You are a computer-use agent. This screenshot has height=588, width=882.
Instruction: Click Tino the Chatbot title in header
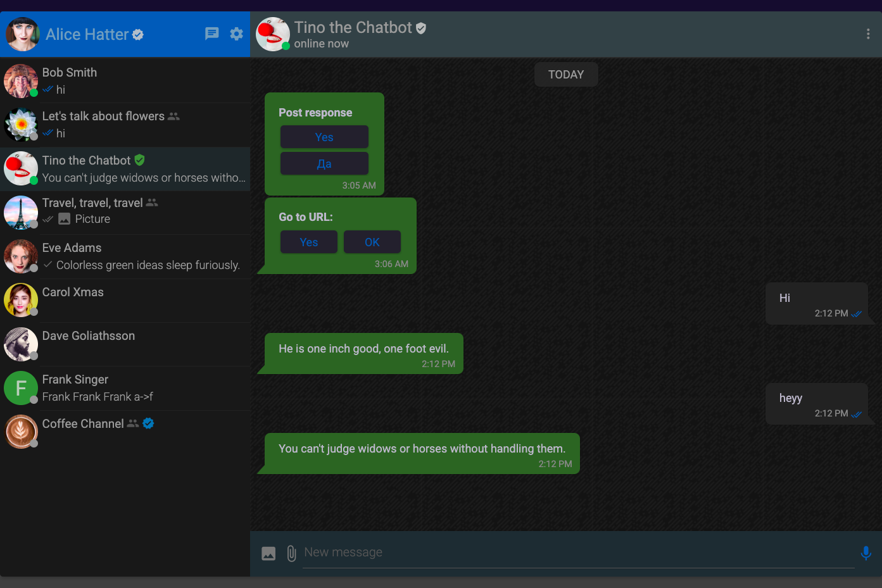[x=353, y=28]
